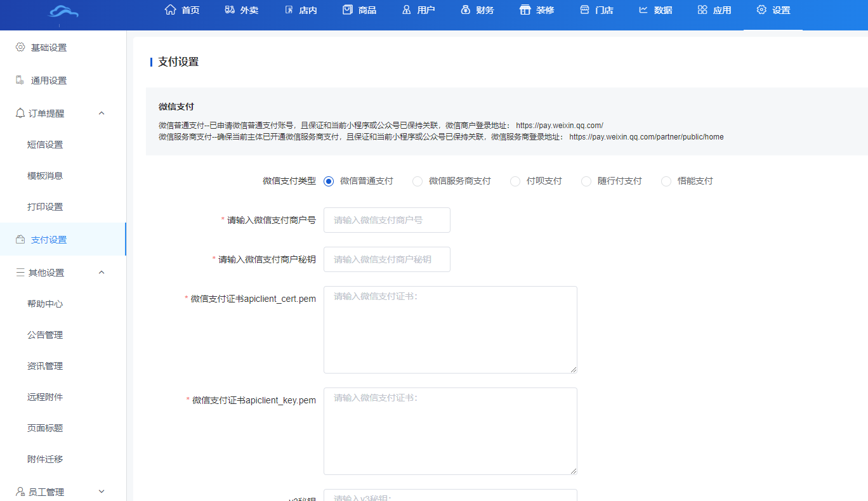This screenshot has height=501, width=868.
Task: Click the gear icon beside 基础设置
Action: click(x=20, y=47)
